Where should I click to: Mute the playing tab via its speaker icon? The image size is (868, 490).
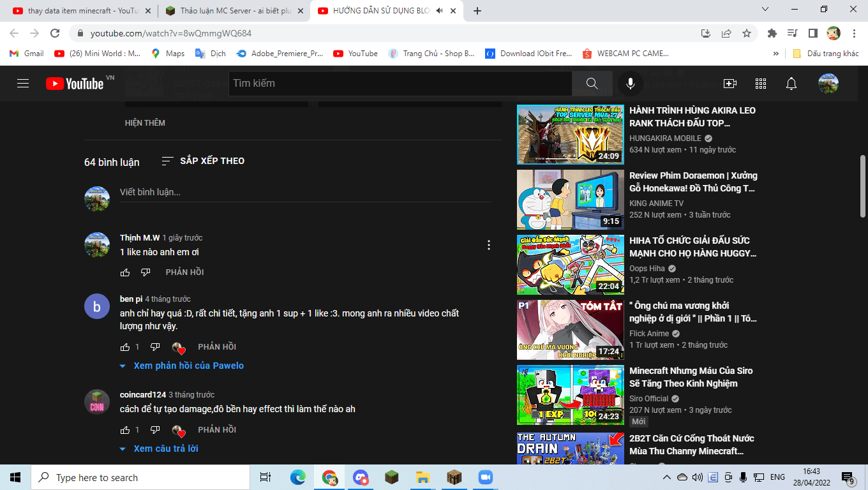pyautogui.click(x=439, y=11)
